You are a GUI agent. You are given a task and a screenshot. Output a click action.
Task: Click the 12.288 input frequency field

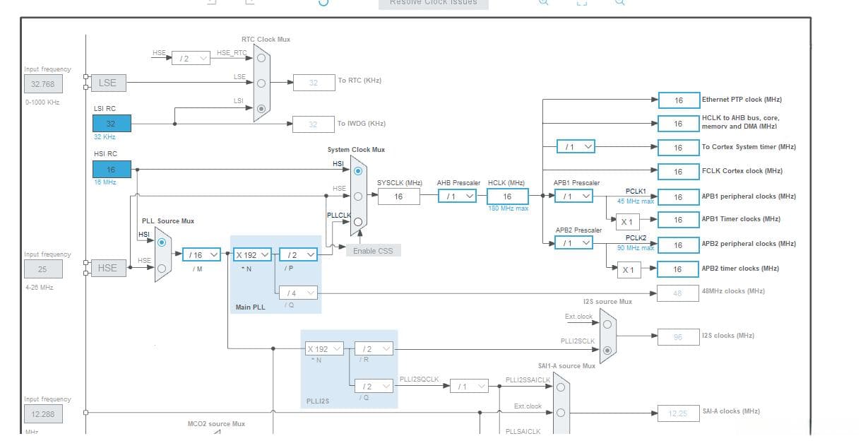(x=43, y=414)
